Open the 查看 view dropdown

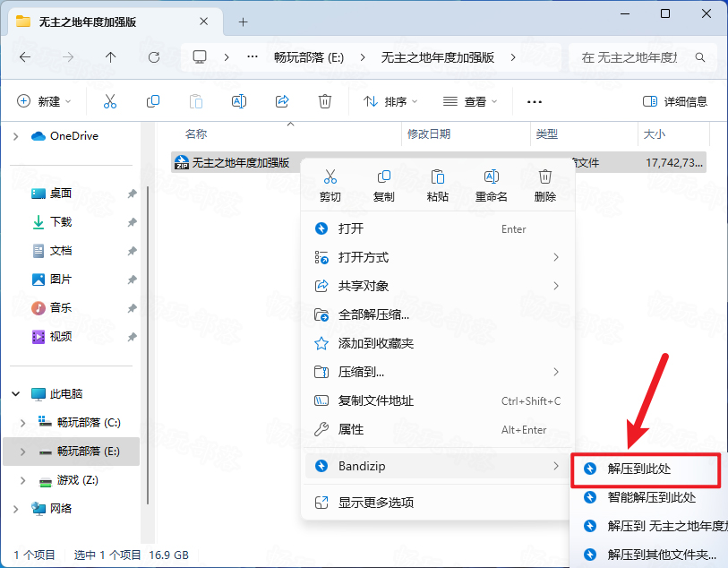[x=470, y=101]
